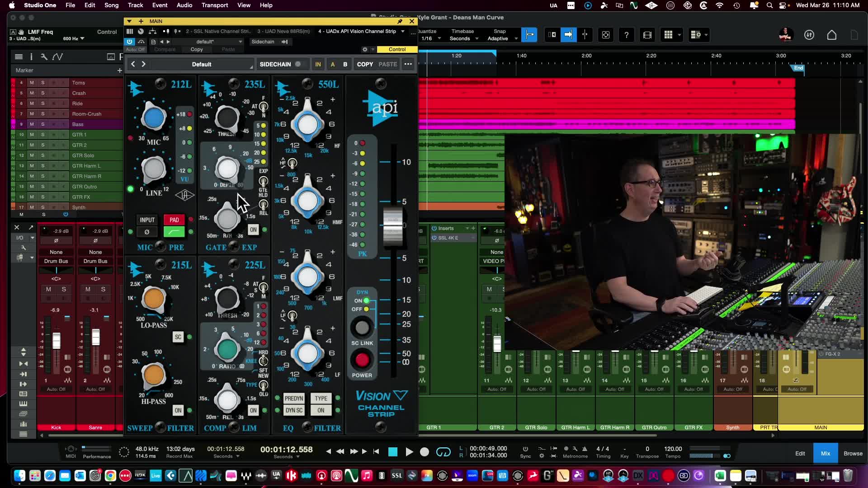The width and height of the screenshot is (868, 488).
Task: Click the stop button in transport
Action: (x=393, y=452)
